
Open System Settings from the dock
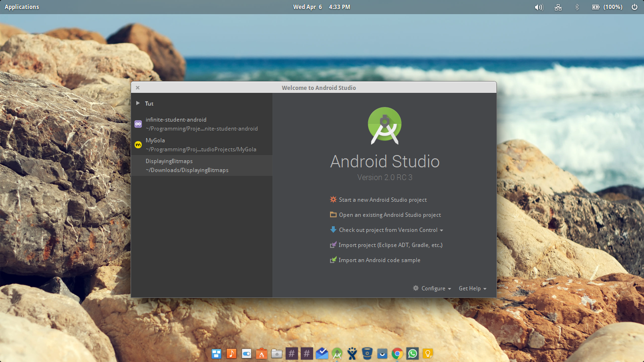247,354
